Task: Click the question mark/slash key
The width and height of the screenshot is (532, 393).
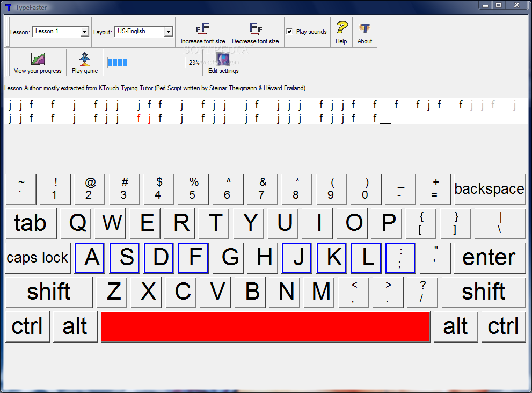Action: point(422,292)
